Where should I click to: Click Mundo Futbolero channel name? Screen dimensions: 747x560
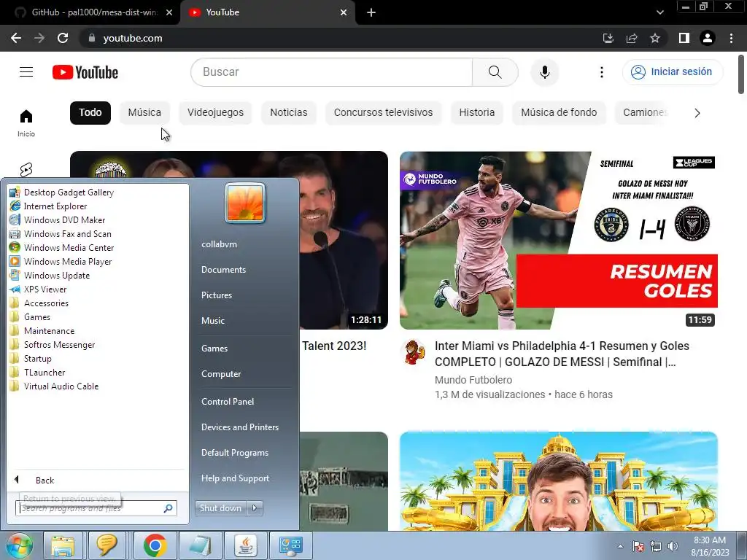473,380
